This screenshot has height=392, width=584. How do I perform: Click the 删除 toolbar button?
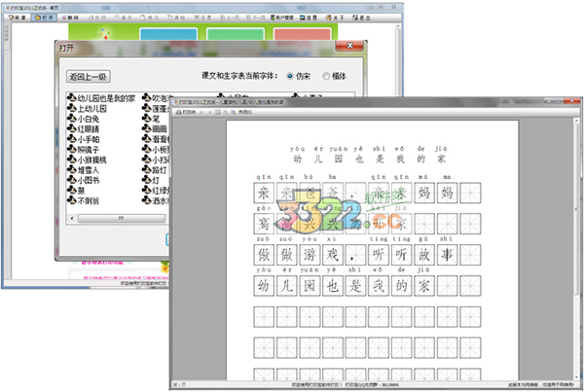tap(70, 18)
